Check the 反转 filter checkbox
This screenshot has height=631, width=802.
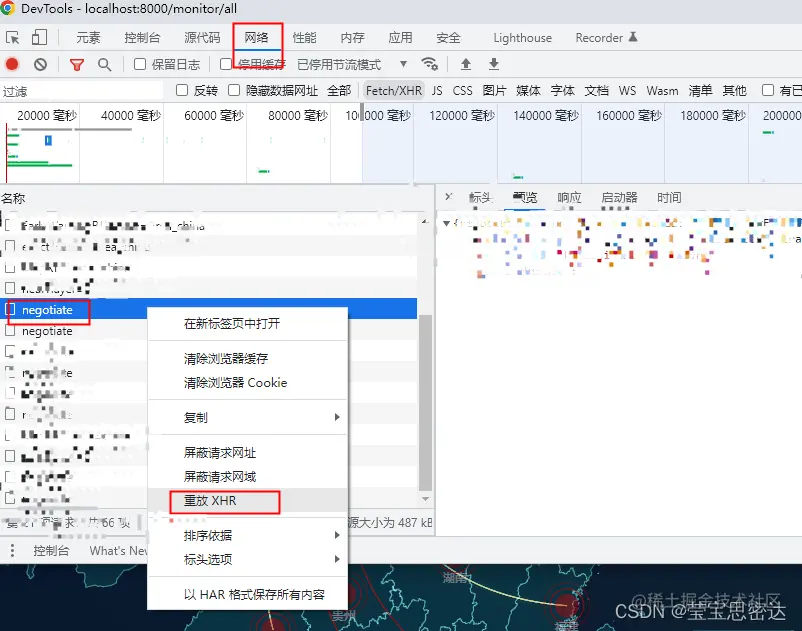182,91
